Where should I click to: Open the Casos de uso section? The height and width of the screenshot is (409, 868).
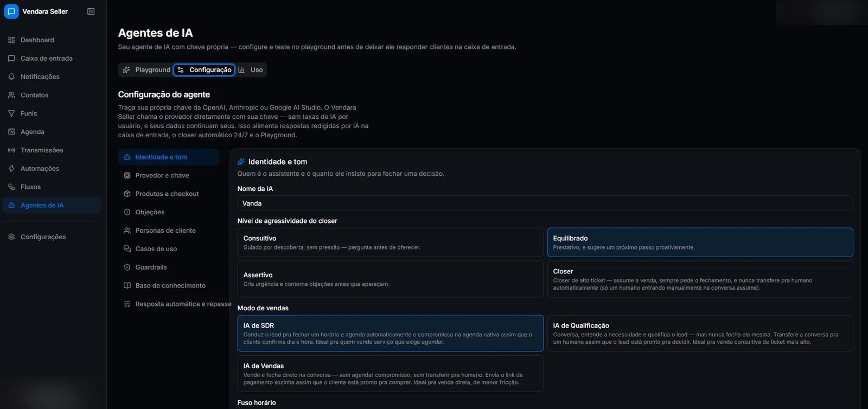169,249
